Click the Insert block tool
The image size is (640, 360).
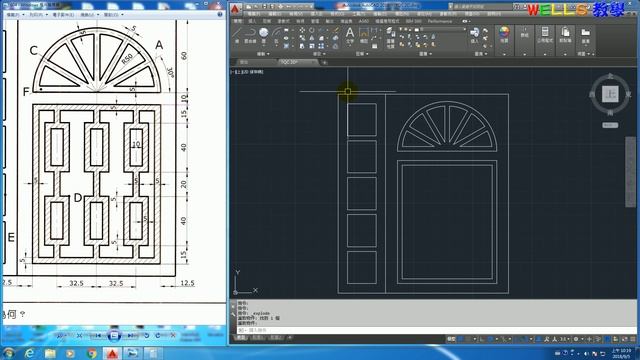[474, 36]
